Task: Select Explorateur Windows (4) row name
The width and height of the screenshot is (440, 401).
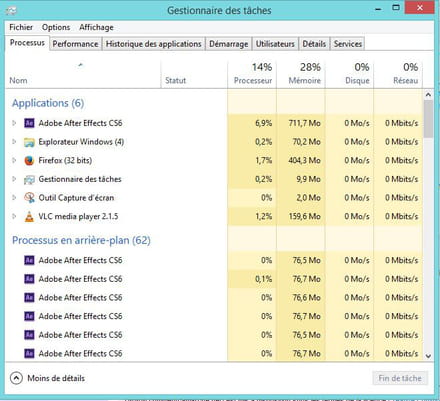Action: (x=81, y=142)
